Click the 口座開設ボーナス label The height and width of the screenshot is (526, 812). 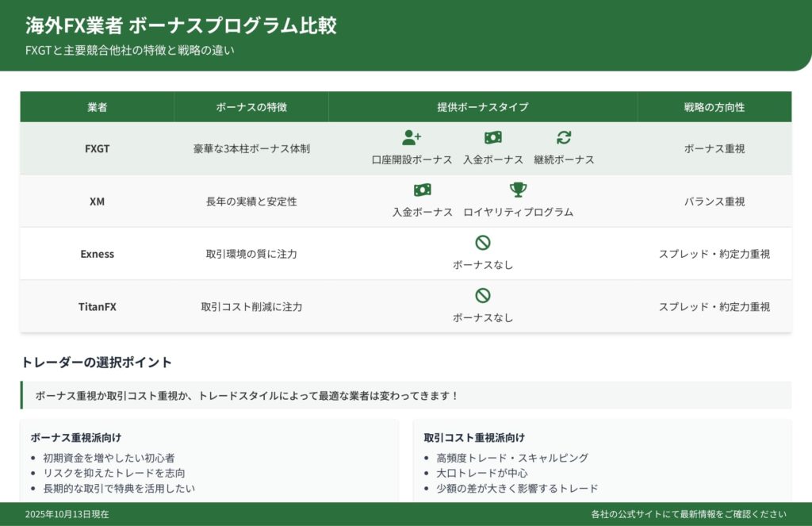point(412,159)
